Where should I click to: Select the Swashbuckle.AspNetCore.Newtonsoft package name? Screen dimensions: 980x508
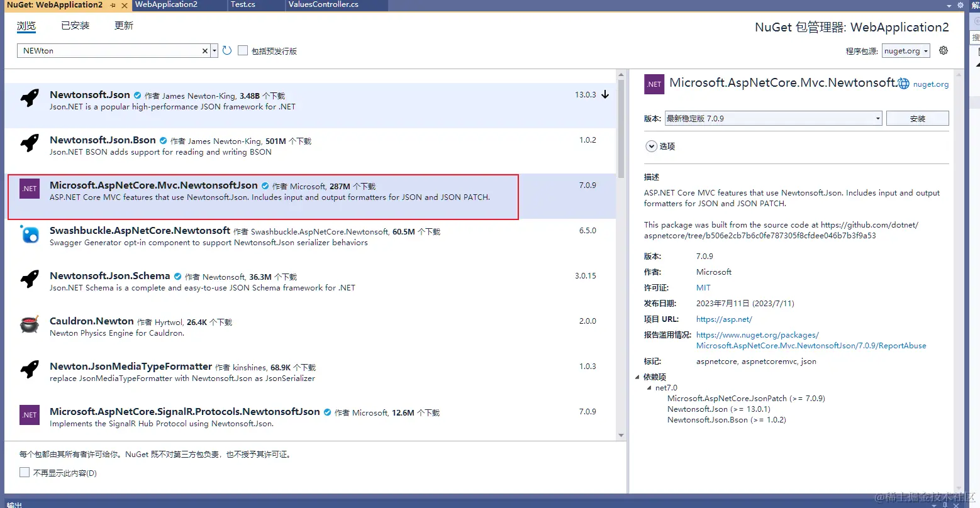pyautogui.click(x=140, y=231)
